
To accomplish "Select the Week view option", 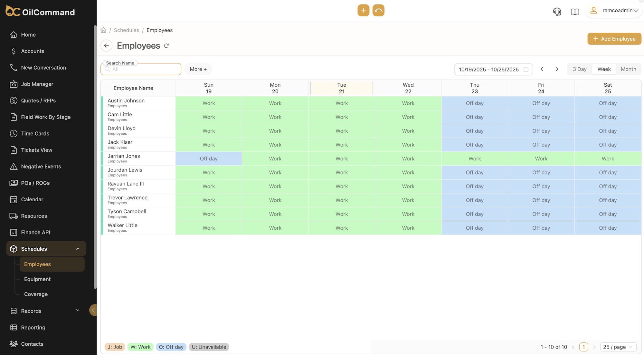I will click(x=604, y=69).
